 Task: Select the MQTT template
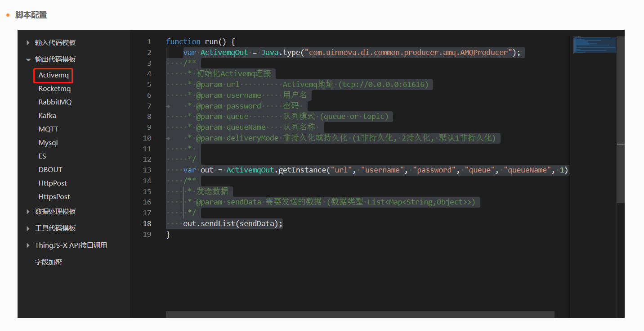pos(48,129)
